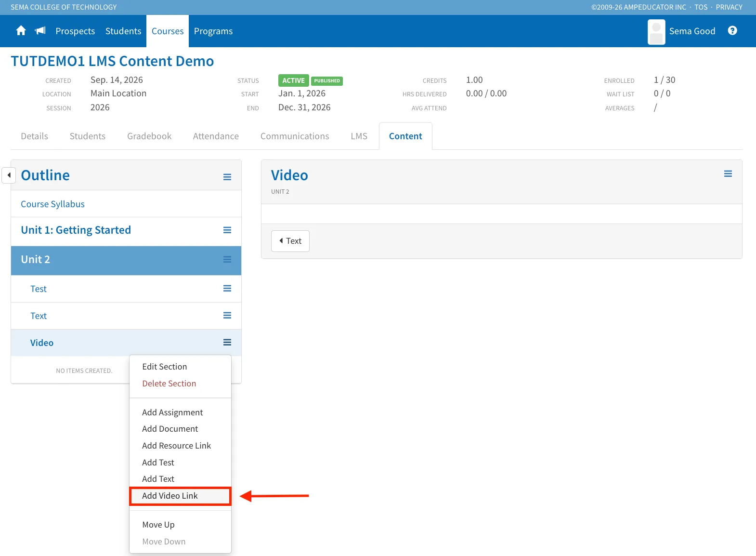756x556 pixels.
Task: Open the Unit 2 hamburger menu
Action: pyautogui.click(x=227, y=260)
